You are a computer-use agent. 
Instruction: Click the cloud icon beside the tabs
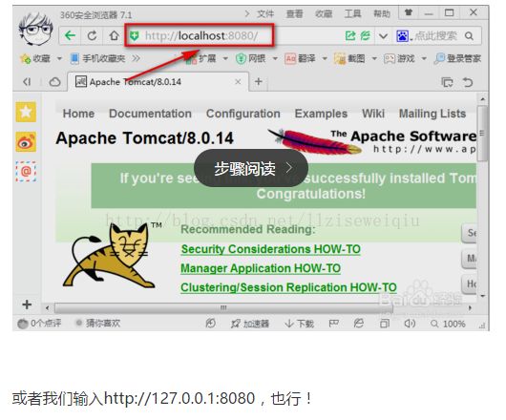[x=54, y=82]
